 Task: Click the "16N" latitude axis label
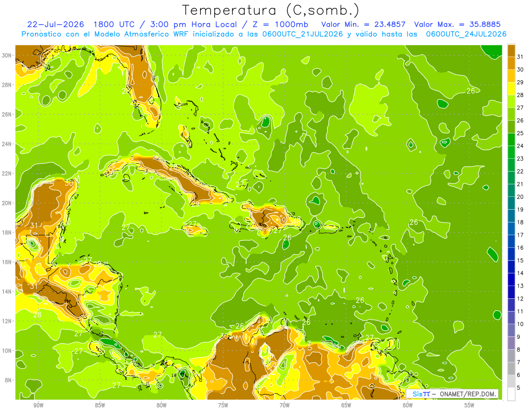pos(7,262)
